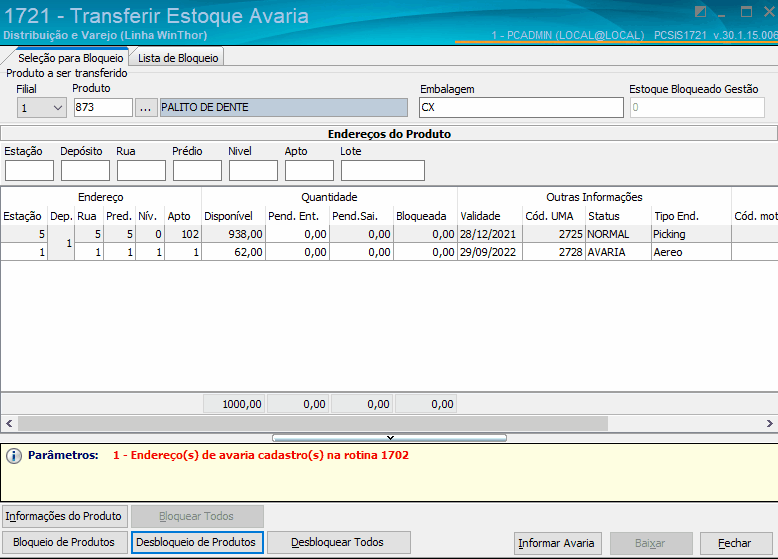Click the horizontal scrollbar thumb

click(313, 424)
